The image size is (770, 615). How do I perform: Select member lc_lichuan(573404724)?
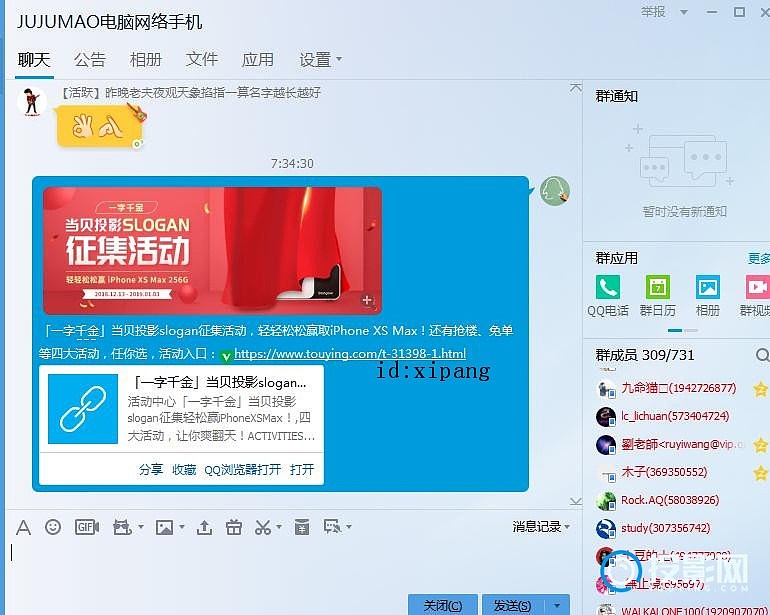(675, 416)
